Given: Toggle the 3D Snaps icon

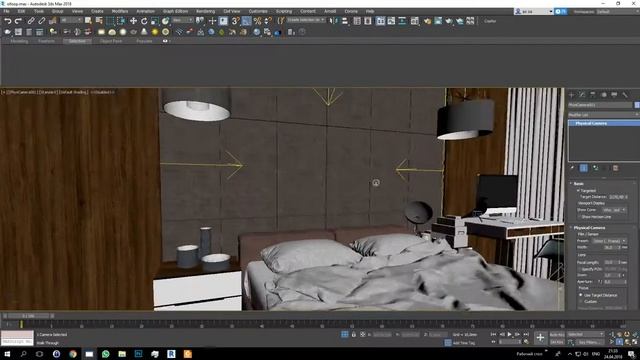Looking at the screenshot, I should 236,21.
